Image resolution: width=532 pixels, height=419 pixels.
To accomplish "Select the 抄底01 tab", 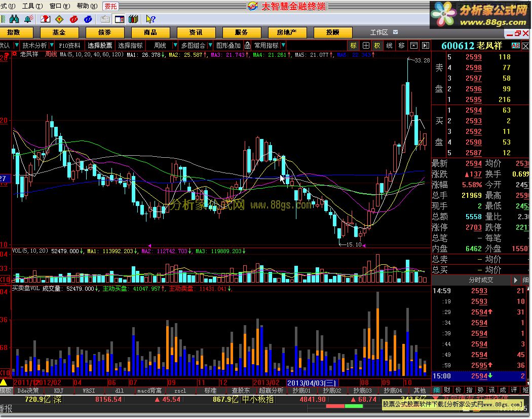I will click(x=301, y=391).
